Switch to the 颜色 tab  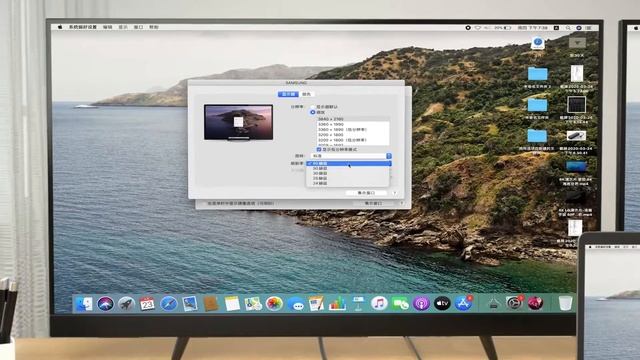tap(307, 94)
